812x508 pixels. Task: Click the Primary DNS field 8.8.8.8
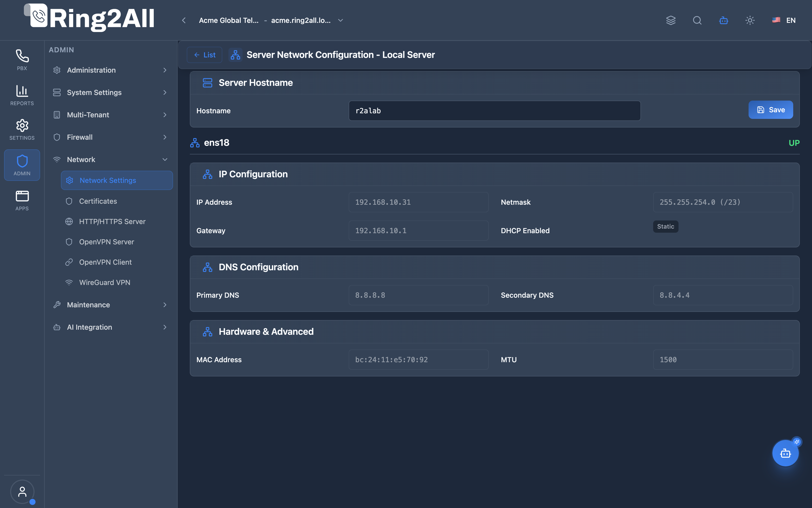click(x=418, y=295)
